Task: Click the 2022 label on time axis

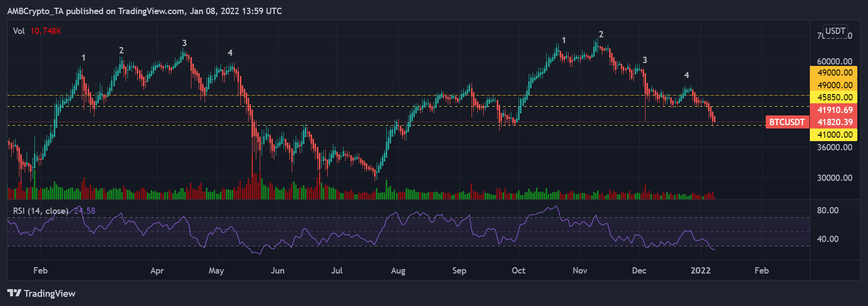Action: [700, 271]
